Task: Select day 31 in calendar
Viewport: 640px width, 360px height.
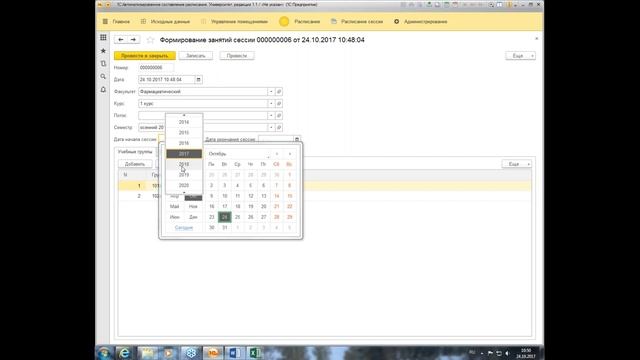Action: pyautogui.click(x=224, y=228)
